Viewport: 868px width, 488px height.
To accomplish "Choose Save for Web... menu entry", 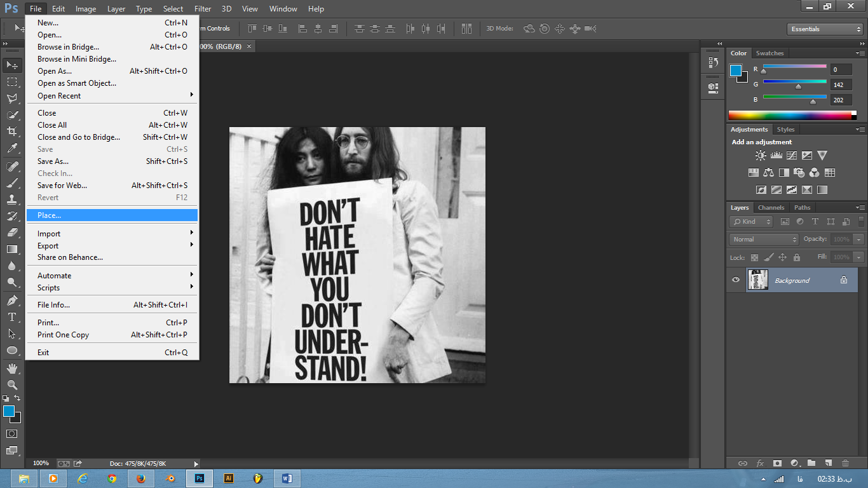I will click(112, 186).
